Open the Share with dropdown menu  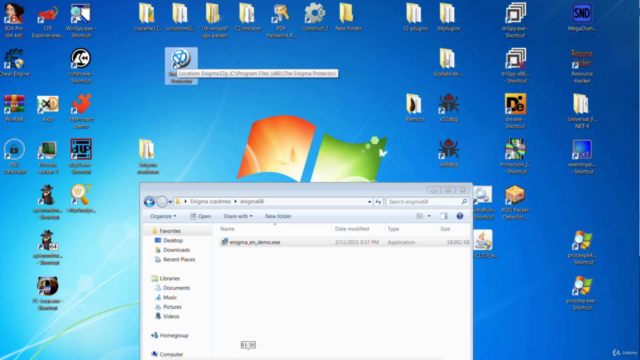coord(238,216)
